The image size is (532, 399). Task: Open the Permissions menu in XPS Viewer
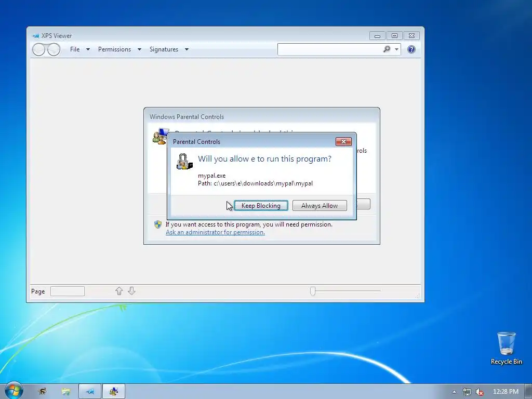pyautogui.click(x=114, y=49)
